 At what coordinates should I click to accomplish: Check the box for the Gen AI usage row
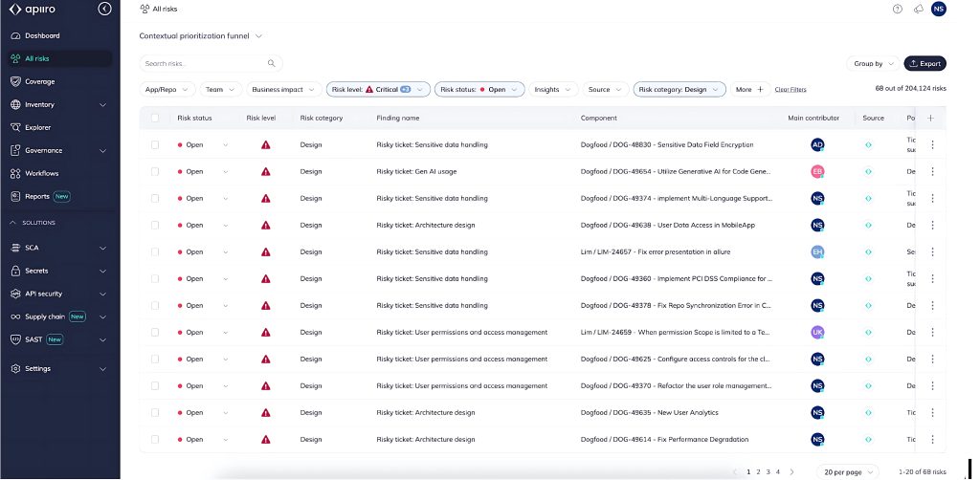tap(155, 172)
